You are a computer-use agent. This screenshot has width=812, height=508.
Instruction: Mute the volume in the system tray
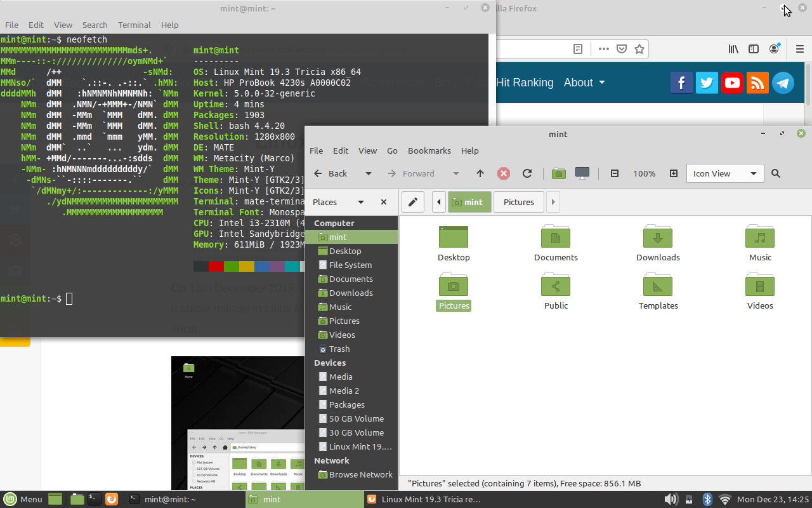pyautogui.click(x=670, y=499)
